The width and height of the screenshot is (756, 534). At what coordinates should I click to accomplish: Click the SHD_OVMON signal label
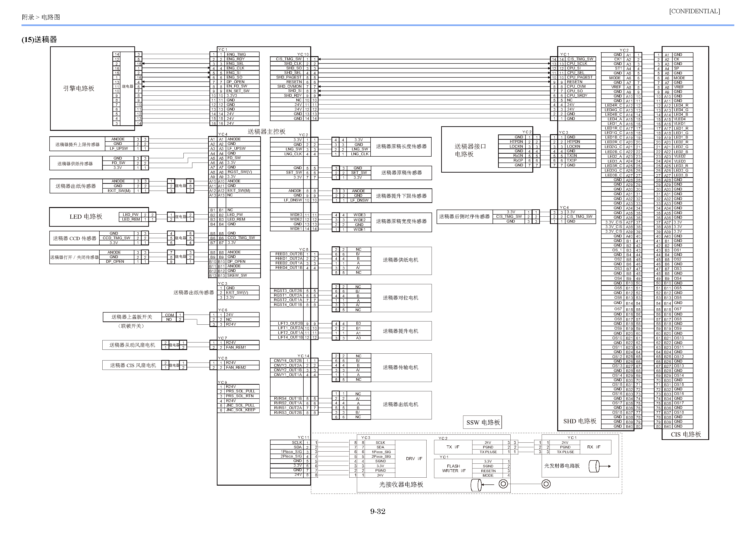pos(289,86)
